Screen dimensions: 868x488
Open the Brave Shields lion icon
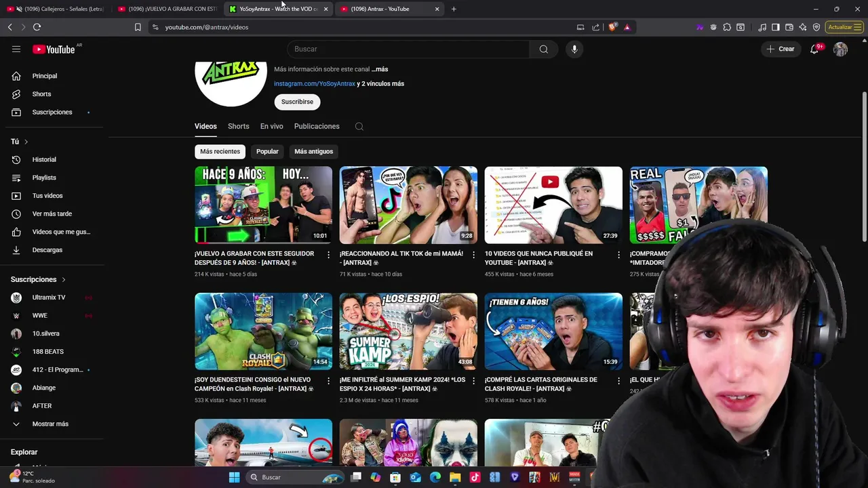pyautogui.click(x=612, y=27)
